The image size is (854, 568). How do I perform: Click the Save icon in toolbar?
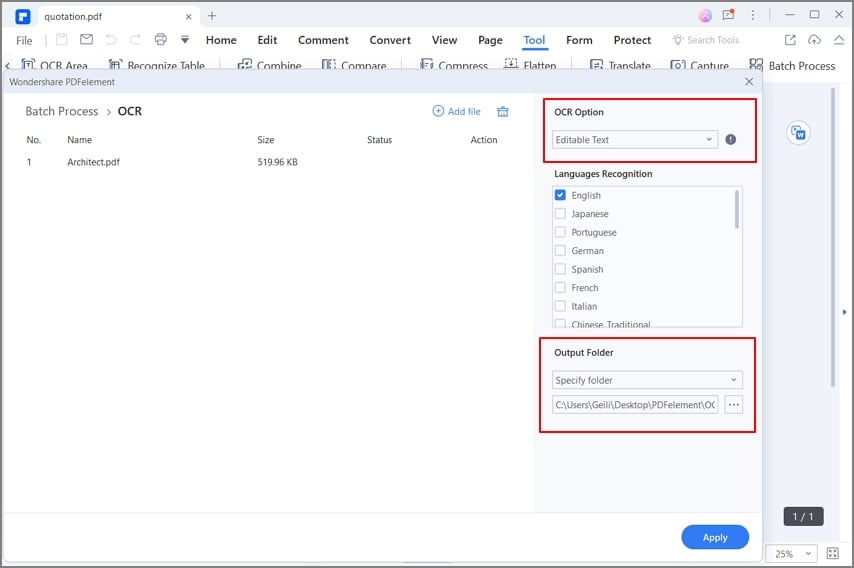(62, 39)
